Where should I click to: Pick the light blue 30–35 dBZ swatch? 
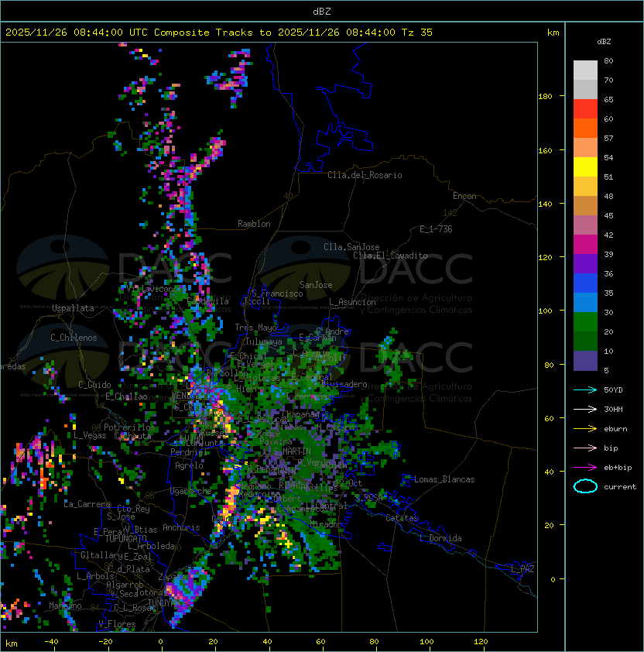(585, 302)
